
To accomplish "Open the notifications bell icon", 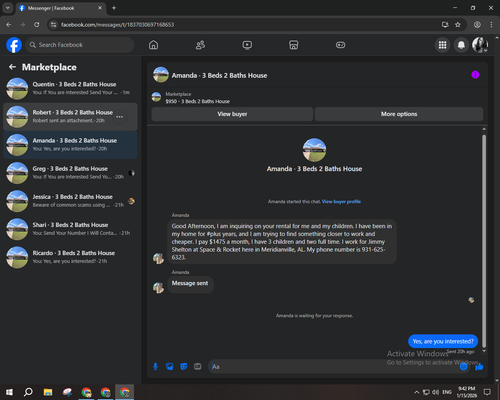I will click(461, 45).
